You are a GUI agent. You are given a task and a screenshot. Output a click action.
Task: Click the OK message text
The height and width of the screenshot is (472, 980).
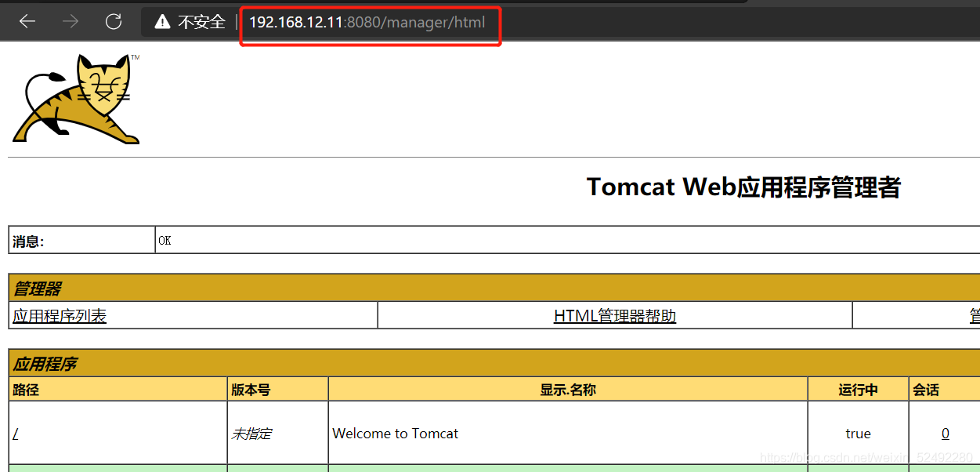click(x=165, y=241)
